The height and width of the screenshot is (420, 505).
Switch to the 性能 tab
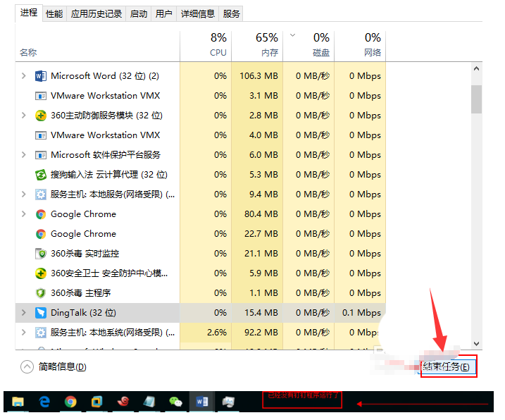(x=54, y=14)
